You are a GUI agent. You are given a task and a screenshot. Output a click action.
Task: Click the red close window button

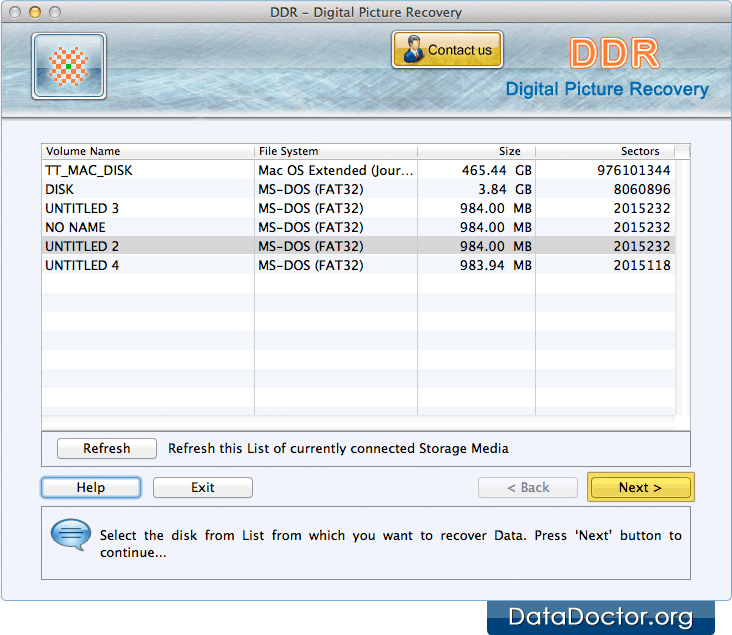(15, 12)
